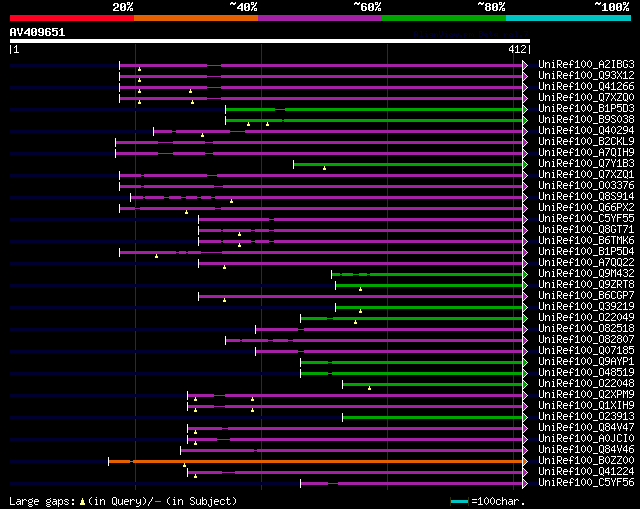
Task: Click the yellow gap marker under the B1P5D4 alignment
Action: [156, 256]
